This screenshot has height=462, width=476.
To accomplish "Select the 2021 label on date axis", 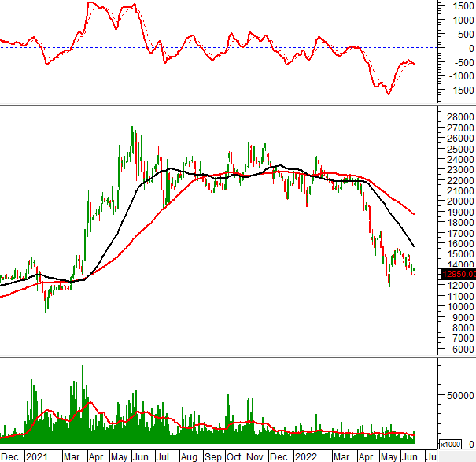I will 36,456.
